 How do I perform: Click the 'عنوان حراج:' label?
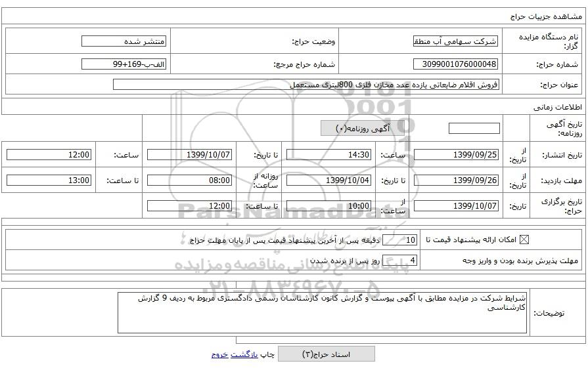[x=559, y=85]
